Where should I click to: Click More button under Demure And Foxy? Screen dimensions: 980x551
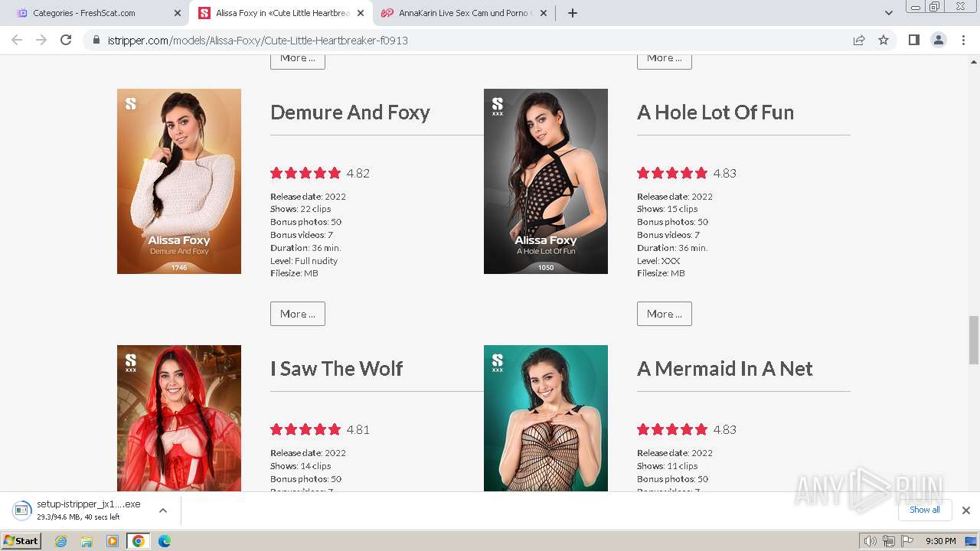pos(298,314)
